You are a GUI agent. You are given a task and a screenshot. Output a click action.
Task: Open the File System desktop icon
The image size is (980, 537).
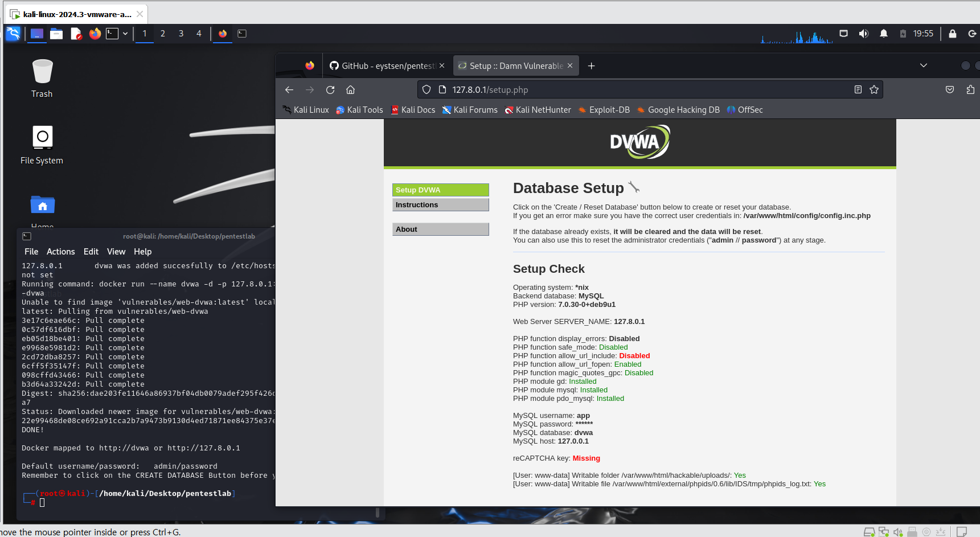[42, 145]
